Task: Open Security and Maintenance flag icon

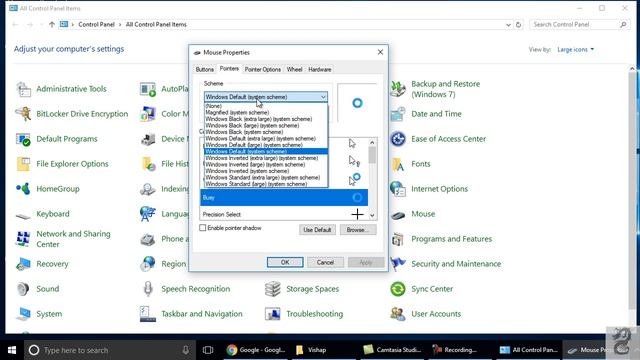Action: pyautogui.click(x=398, y=264)
